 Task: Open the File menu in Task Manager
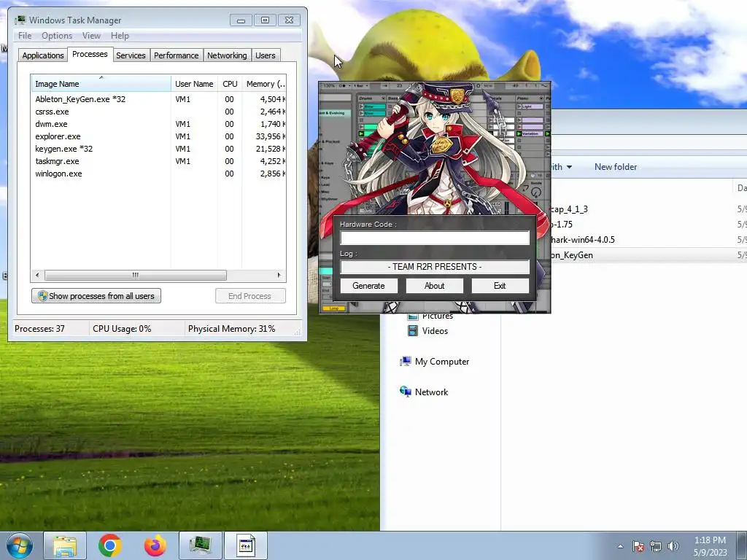point(25,36)
